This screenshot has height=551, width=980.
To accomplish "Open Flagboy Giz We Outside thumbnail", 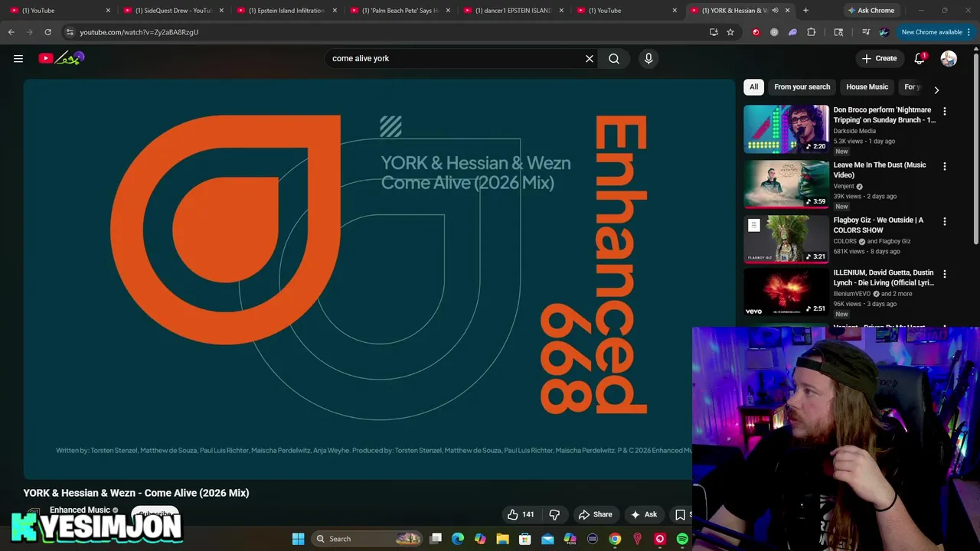I will tap(786, 239).
